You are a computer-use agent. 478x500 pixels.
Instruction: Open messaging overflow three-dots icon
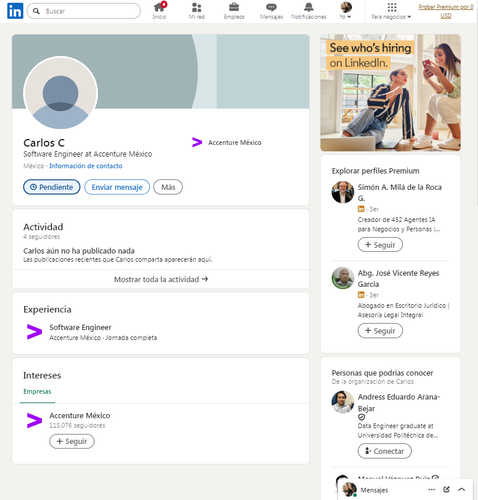coord(432,490)
